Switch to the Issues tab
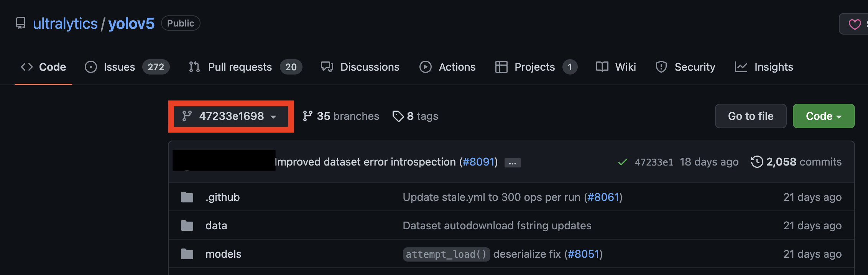Screen dimensions: 868x275 [118, 67]
